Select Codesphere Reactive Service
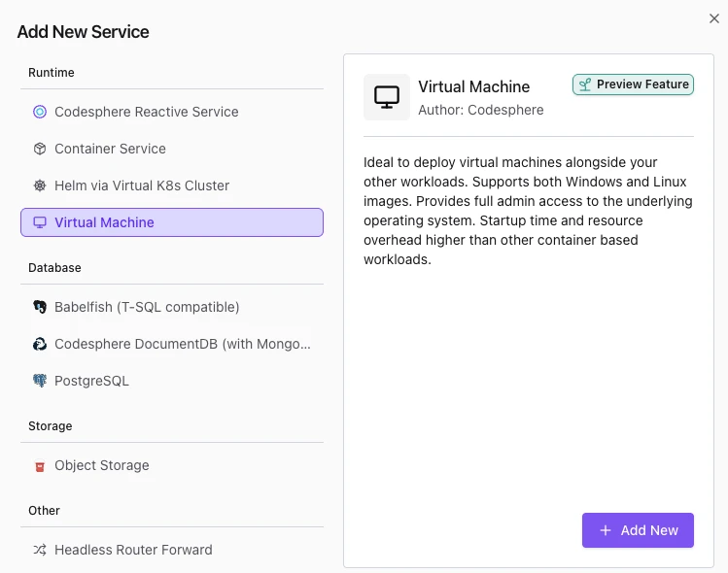 coord(172,112)
